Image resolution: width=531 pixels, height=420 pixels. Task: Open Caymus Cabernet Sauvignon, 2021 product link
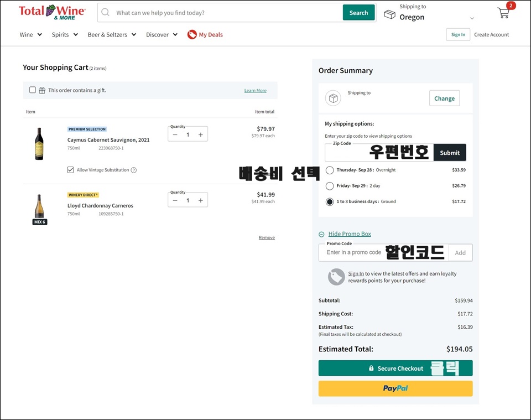pyautogui.click(x=108, y=140)
